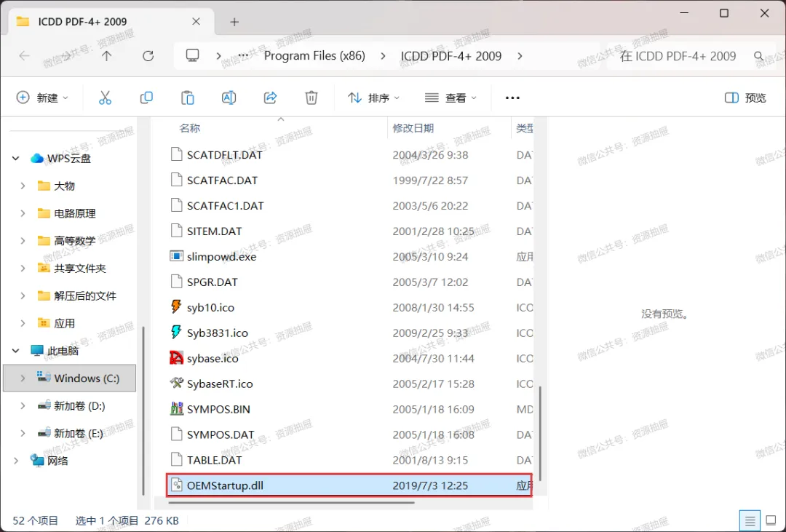Switch to large icons view in status bar
The image size is (786, 532).
tap(771, 521)
